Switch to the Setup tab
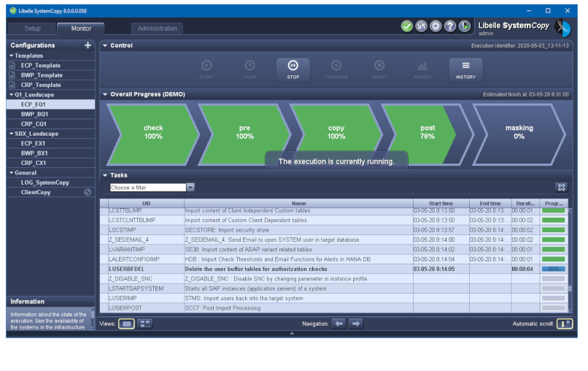This screenshot has height=371, width=588. pyautogui.click(x=33, y=28)
